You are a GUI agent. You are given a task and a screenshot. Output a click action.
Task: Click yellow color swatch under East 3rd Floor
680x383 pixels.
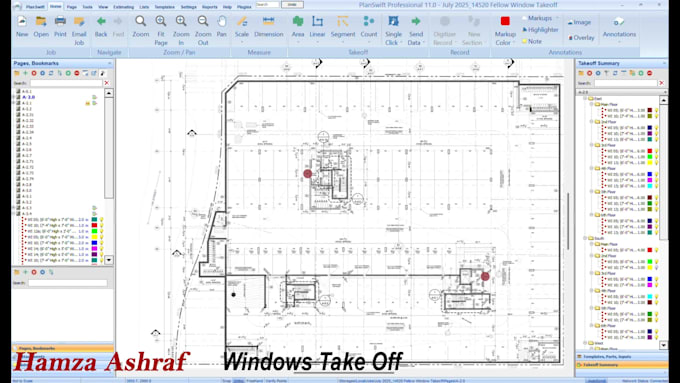pos(650,163)
